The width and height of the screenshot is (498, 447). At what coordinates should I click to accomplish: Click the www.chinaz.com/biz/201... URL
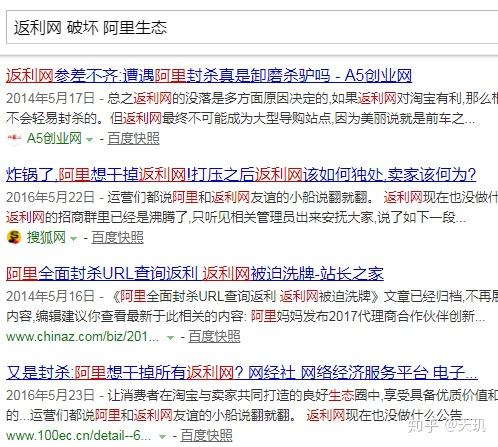click(x=82, y=337)
